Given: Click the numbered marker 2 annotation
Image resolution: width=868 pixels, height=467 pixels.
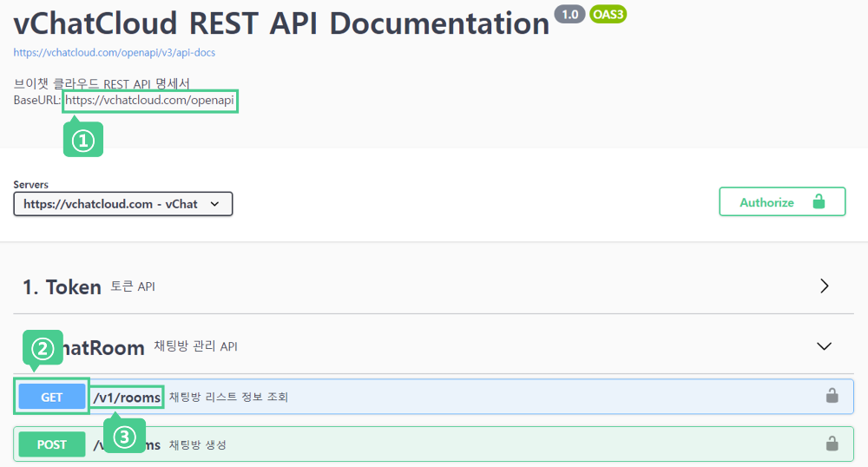Looking at the screenshot, I should click(x=43, y=349).
